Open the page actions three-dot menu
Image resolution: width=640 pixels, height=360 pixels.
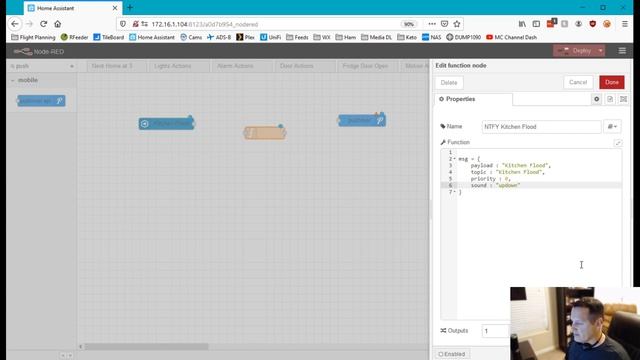pyautogui.click(x=432, y=24)
